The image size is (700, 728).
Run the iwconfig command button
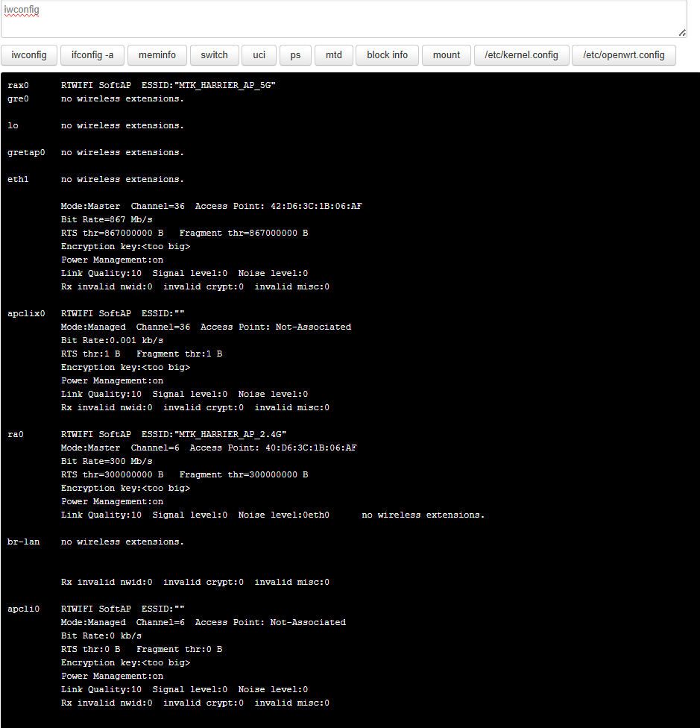click(x=29, y=55)
